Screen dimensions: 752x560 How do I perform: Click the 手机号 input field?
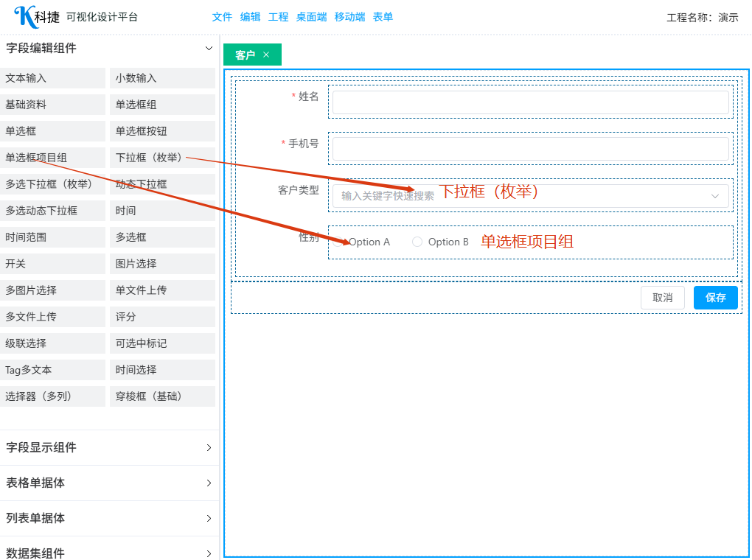coord(530,149)
